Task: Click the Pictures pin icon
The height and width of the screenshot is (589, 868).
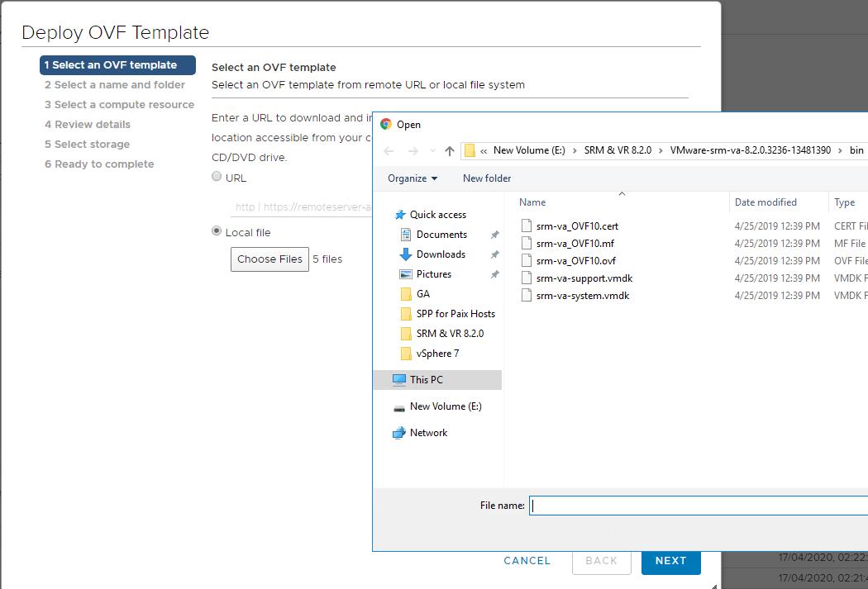Action: click(x=495, y=275)
